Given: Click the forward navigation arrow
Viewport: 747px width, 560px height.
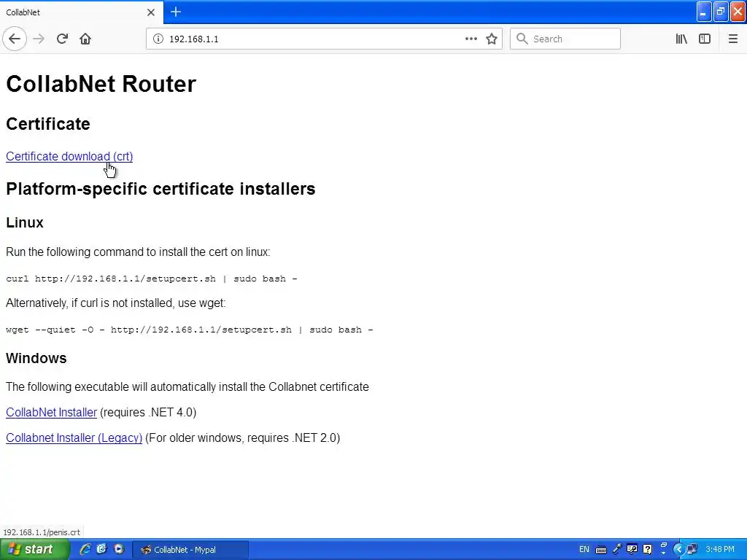Looking at the screenshot, I should pos(39,39).
